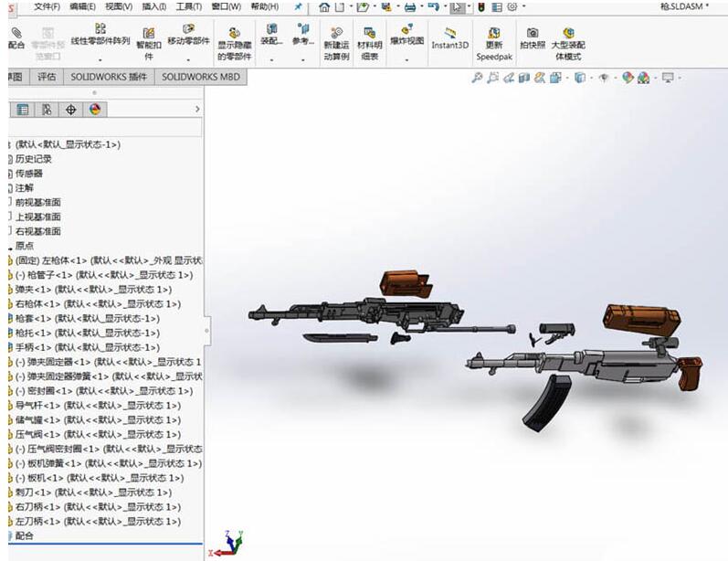
Task: Select 传感器 in feature tree
Action: coord(29,174)
